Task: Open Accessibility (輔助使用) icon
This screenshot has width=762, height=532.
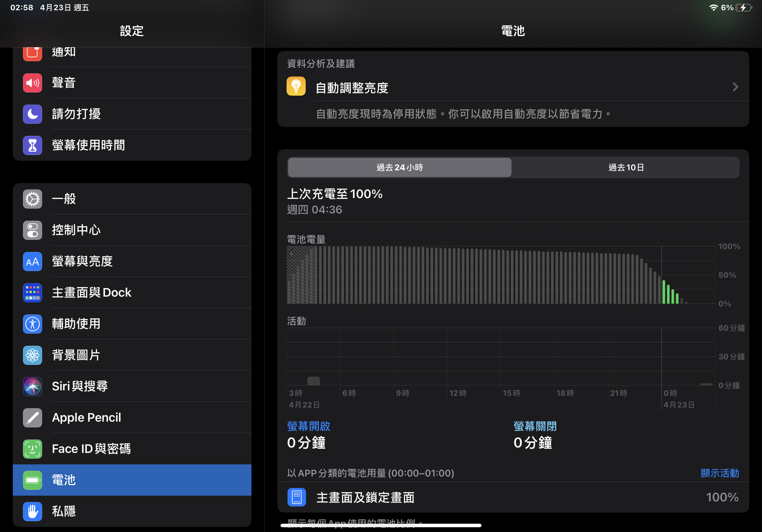Action: pyautogui.click(x=32, y=324)
